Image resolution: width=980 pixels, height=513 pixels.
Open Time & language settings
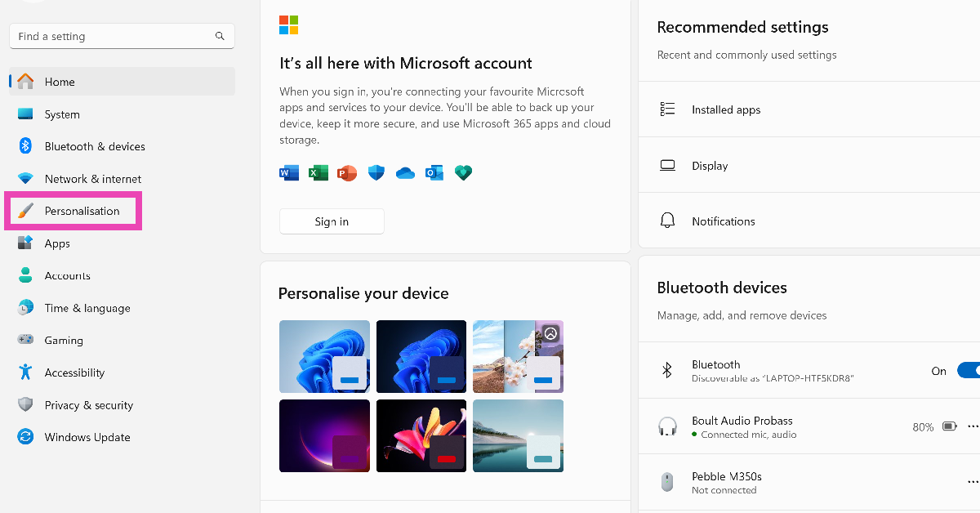coord(87,308)
